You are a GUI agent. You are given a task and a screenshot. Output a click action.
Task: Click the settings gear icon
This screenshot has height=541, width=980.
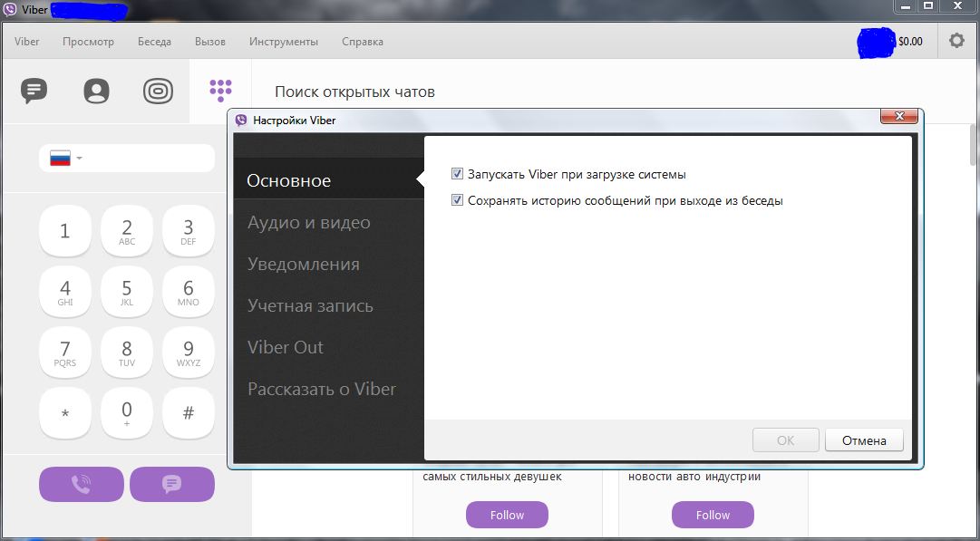point(956,41)
